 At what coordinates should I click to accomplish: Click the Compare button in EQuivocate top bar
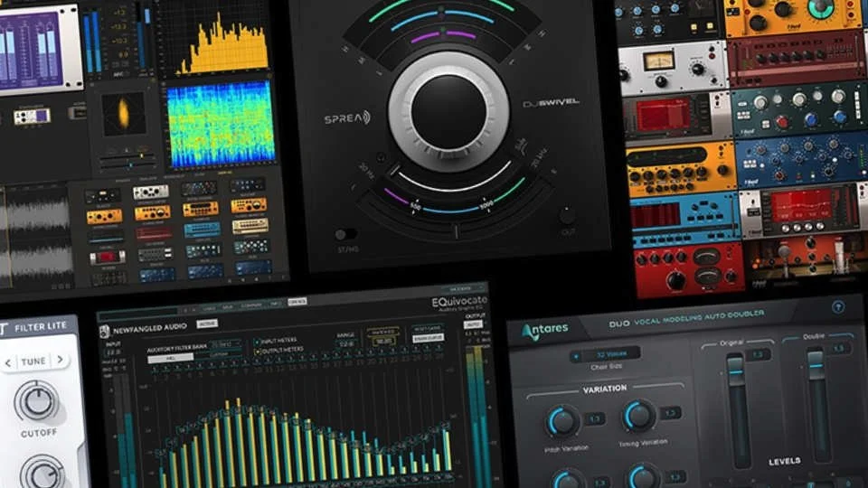pyautogui.click(x=251, y=305)
